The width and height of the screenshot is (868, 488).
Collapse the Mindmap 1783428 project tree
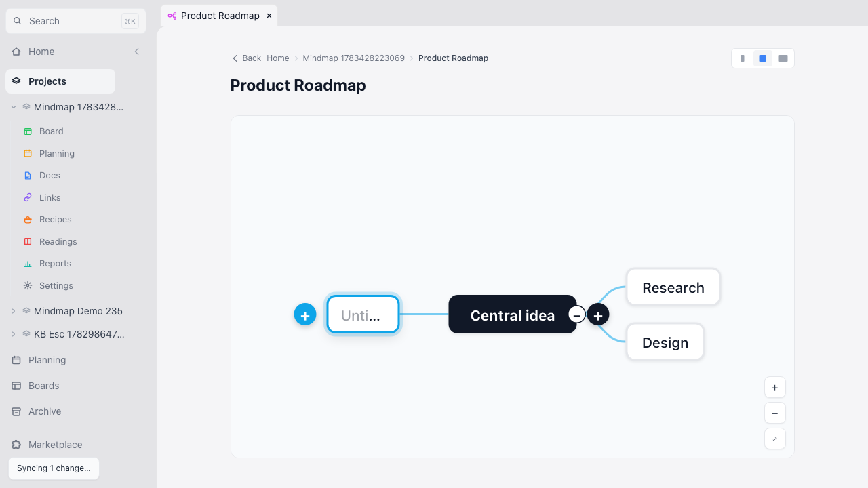[x=14, y=107]
